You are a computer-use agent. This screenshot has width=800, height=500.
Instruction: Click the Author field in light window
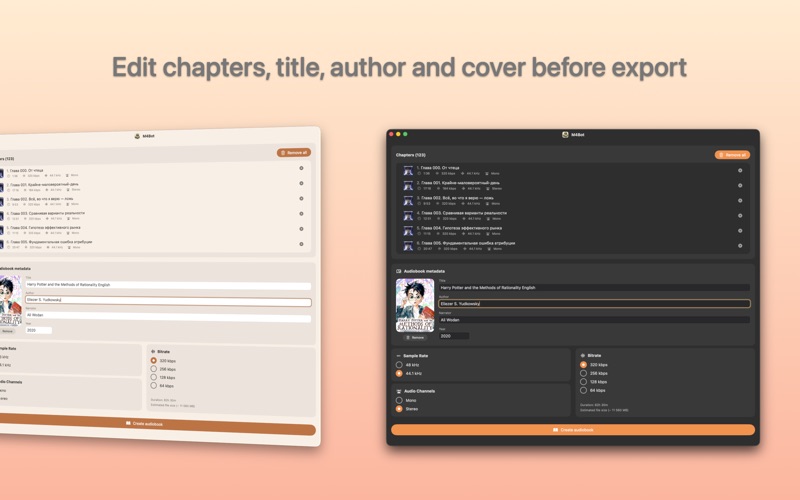168,301
